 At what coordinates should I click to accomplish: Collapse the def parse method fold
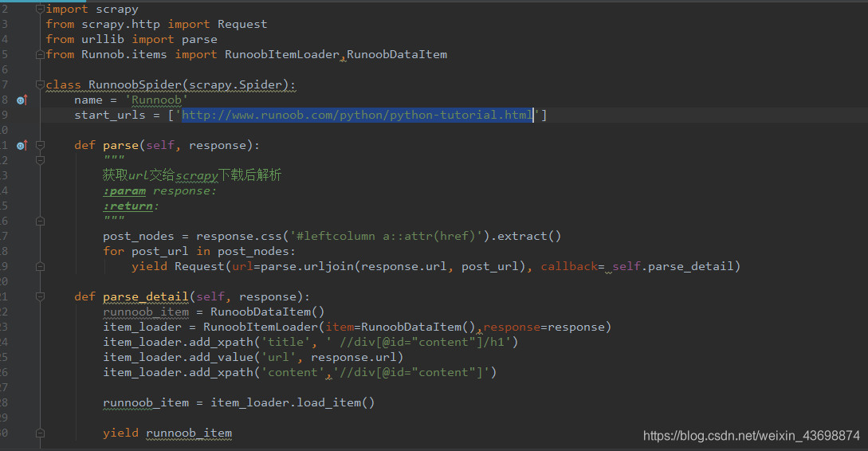click(x=40, y=145)
